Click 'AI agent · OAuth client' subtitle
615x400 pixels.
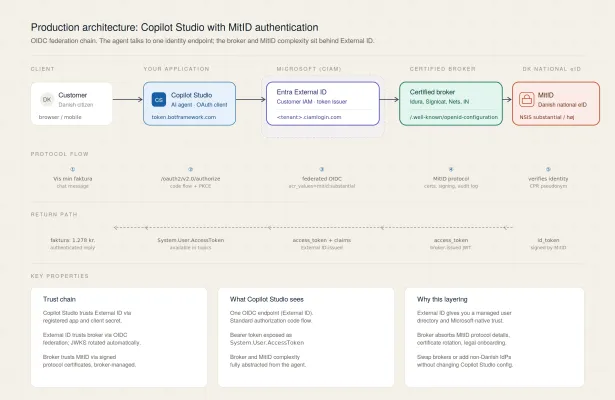(x=199, y=105)
